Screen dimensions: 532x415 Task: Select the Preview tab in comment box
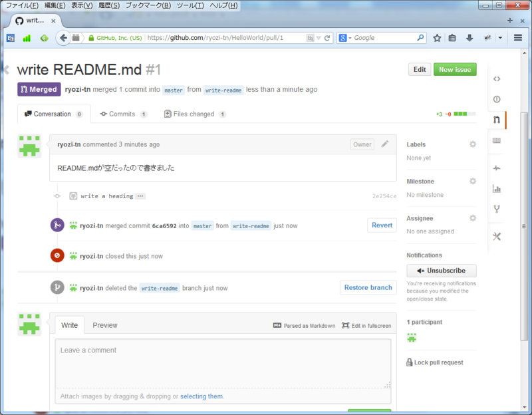pos(105,325)
